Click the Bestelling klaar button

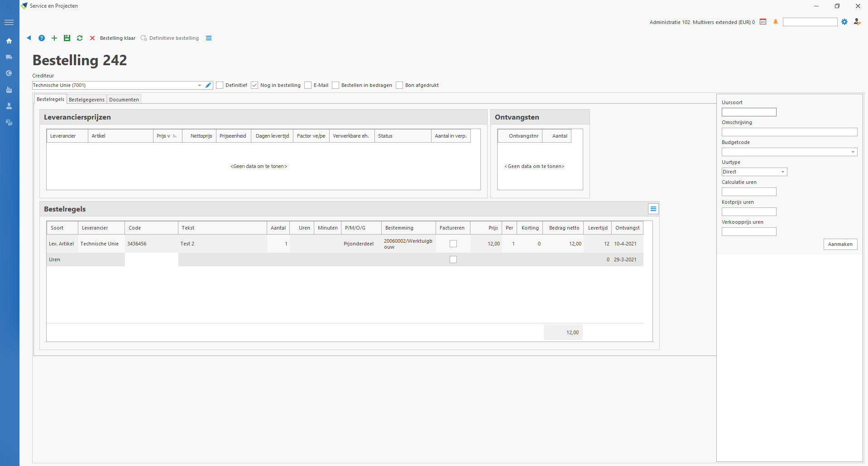[118, 38]
